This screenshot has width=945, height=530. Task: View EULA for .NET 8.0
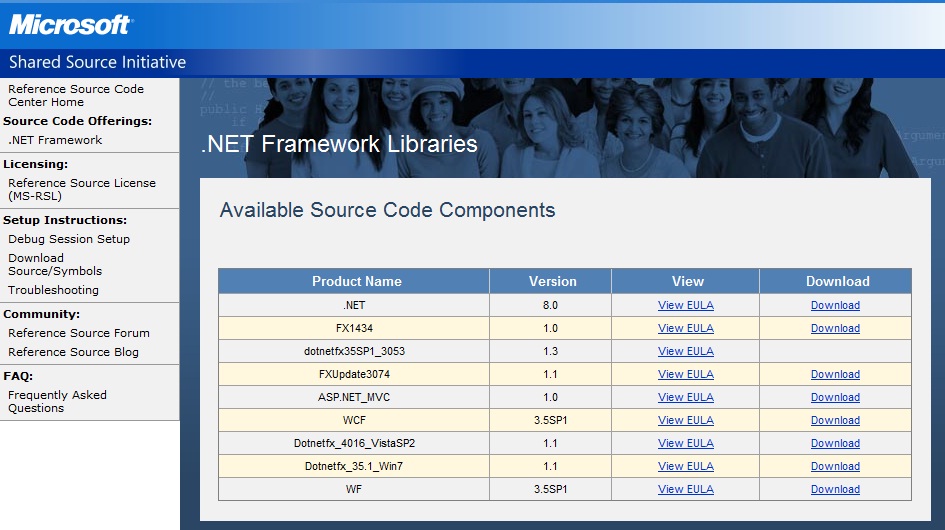pos(685,305)
